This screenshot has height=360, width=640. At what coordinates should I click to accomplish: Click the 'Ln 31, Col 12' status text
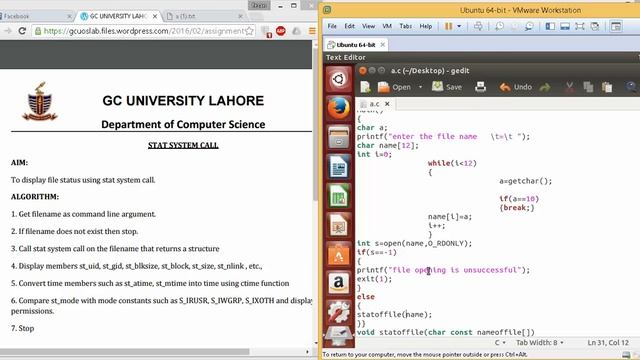click(608, 342)
